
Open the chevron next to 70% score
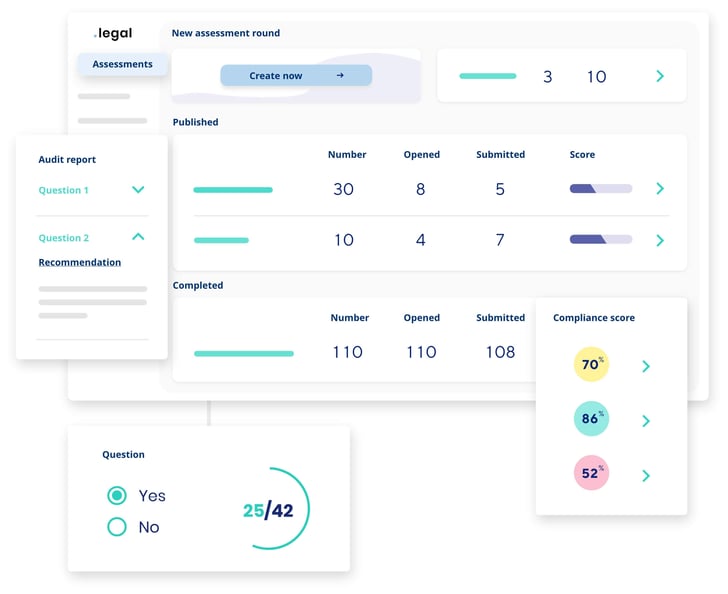click(646, 366)
